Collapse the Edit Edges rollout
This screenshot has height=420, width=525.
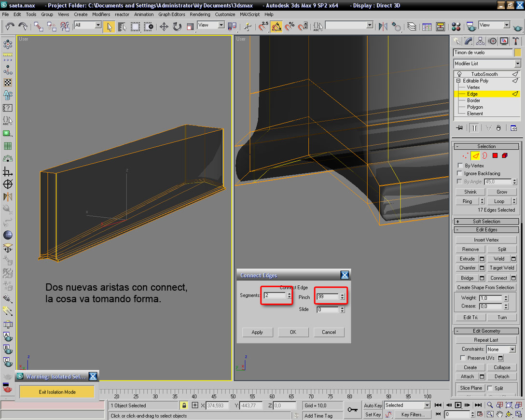pos(486,230)
